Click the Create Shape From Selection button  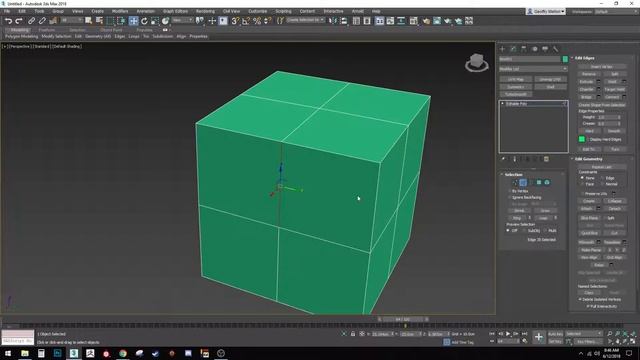(x=602, y=105)
